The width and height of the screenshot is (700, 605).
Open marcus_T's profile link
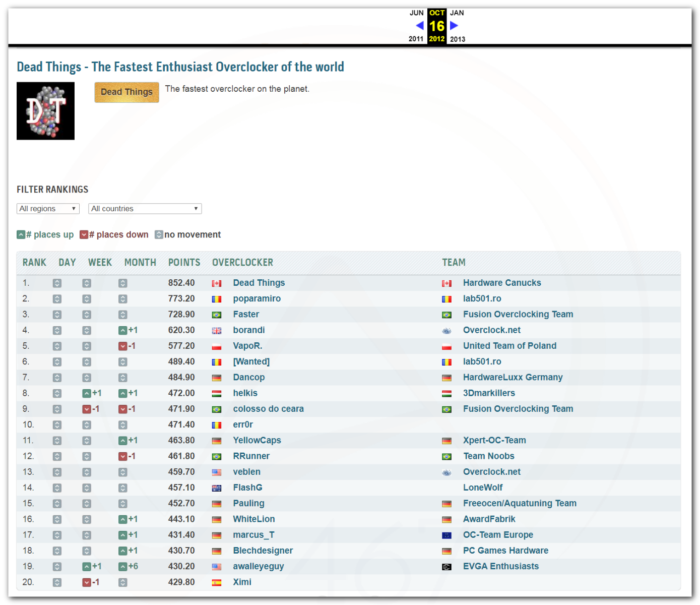[x=253, y=535]
